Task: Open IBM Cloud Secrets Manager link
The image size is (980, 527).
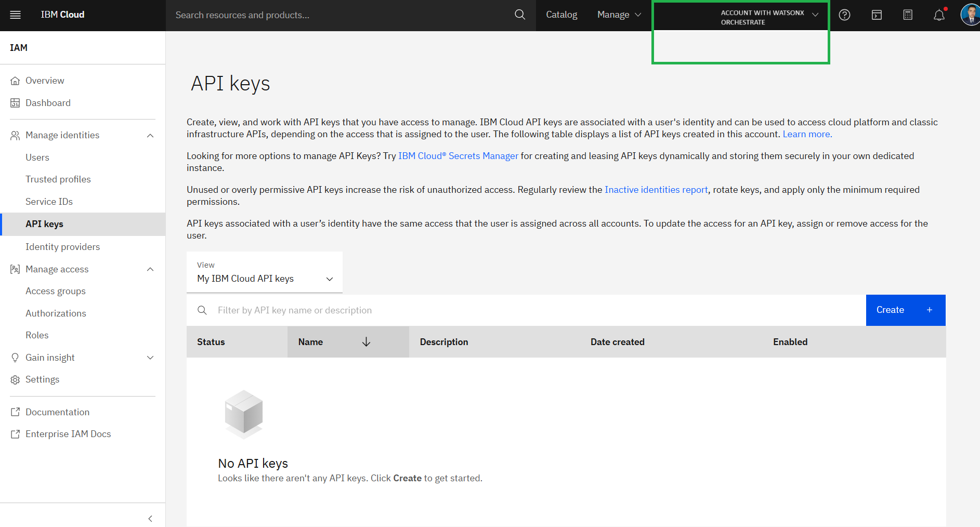Action: (458, 156)
